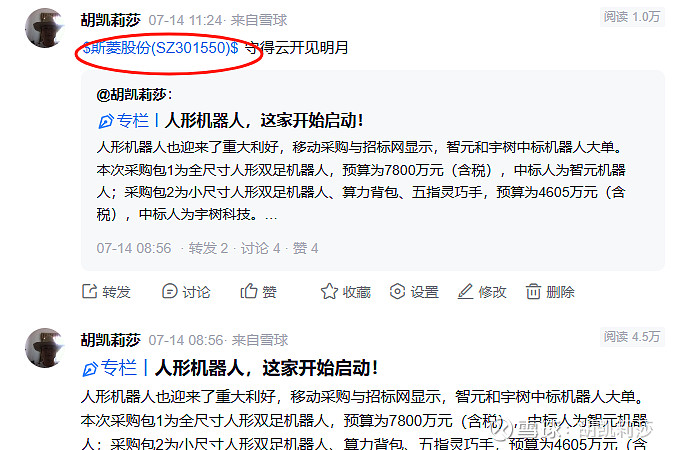Click username 胡凯莉莎 on first post

tap(111, 20)
